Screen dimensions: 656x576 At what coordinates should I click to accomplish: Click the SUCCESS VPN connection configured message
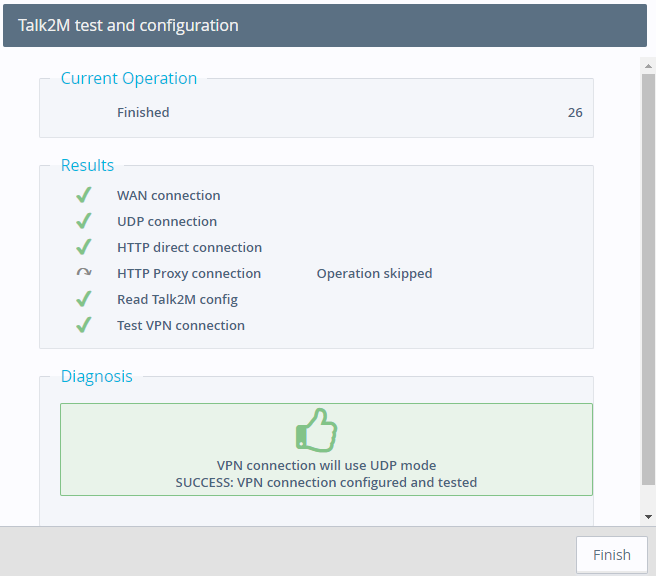tap(326, 482)
